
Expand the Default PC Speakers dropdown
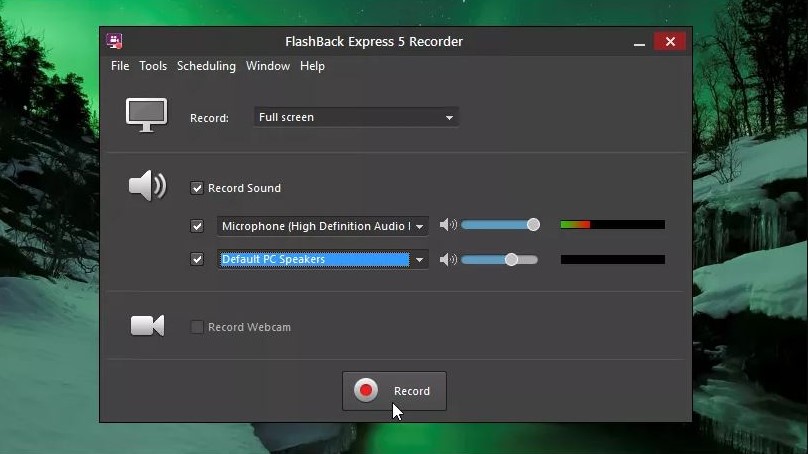419,259
